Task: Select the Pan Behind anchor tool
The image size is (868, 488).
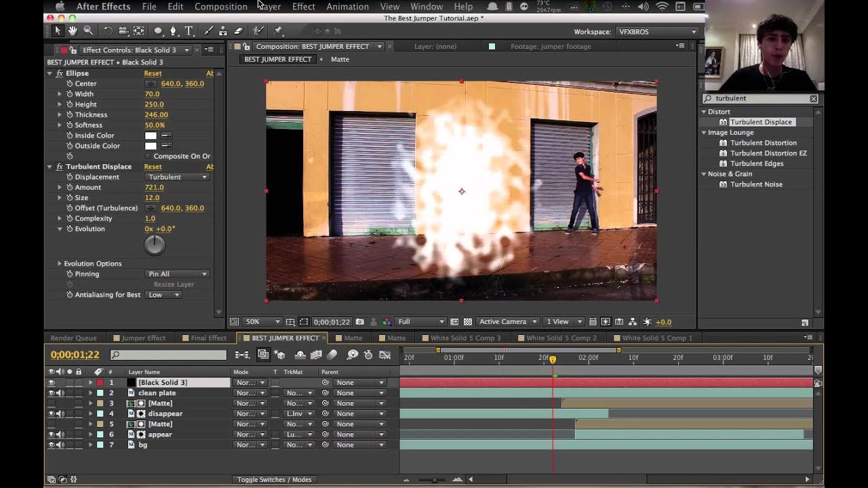Action: pos(138,31)
